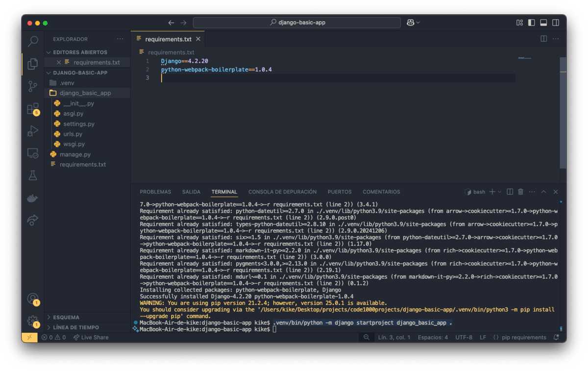Open the Explorer view icon
Screen dimensions: 588x371
[x=33, y=64]
